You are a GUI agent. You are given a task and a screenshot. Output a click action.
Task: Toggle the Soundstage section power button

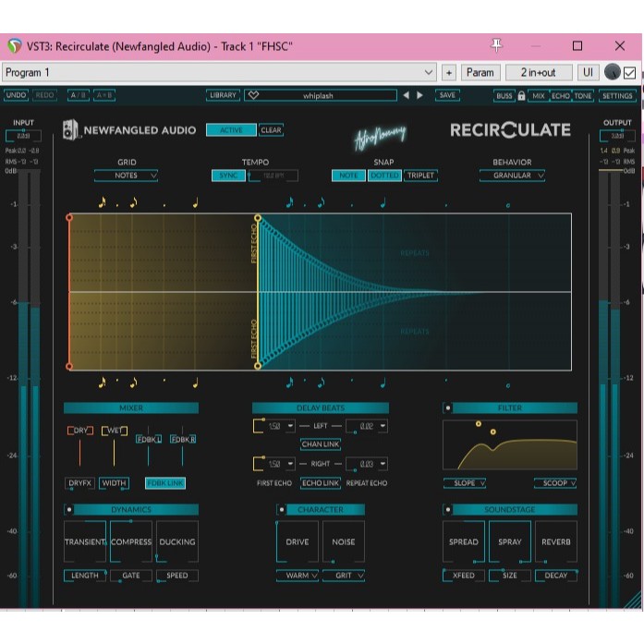point(448,510)
